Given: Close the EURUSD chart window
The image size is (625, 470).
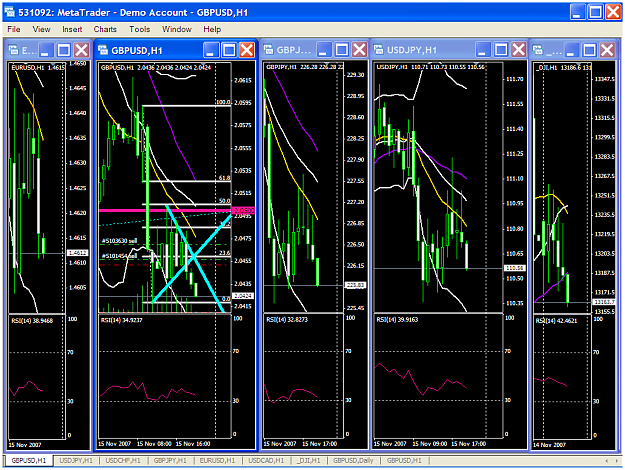Looking at the screenshot, I should point(82,50).
